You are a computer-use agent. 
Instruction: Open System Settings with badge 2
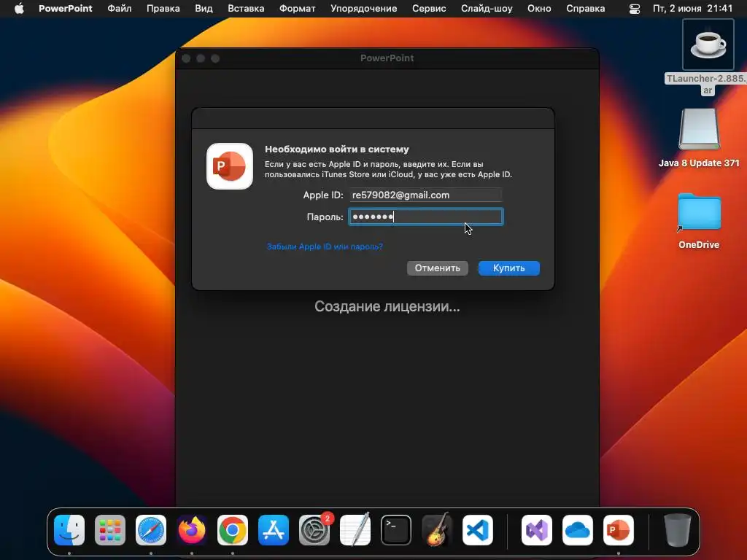tap(314, 529)
